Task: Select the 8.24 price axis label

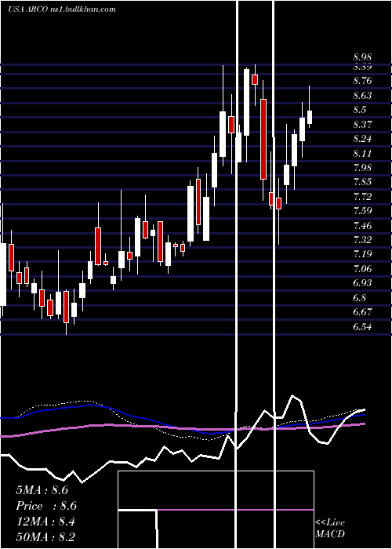Action: (x=362, y=139)
